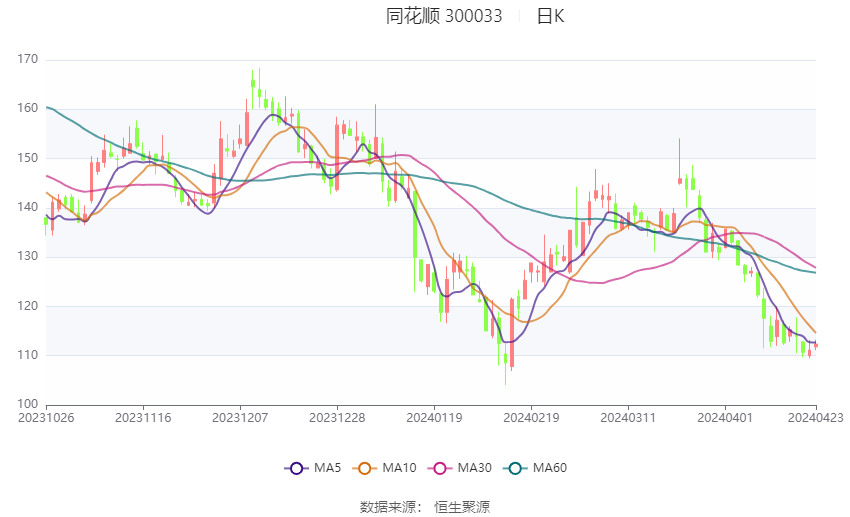Viewport: 850px width, 517px height.
Task: Click the x-axis date 20240401
Action: (725, 418)
